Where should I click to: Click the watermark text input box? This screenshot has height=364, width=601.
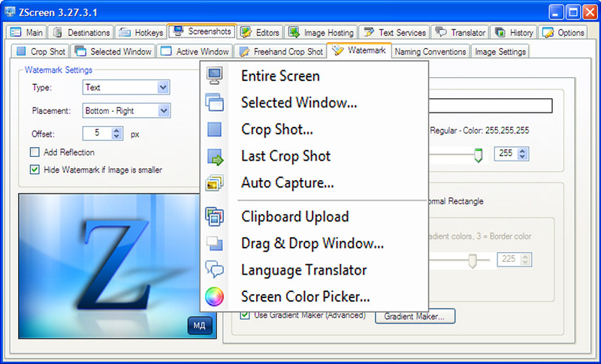491,106
